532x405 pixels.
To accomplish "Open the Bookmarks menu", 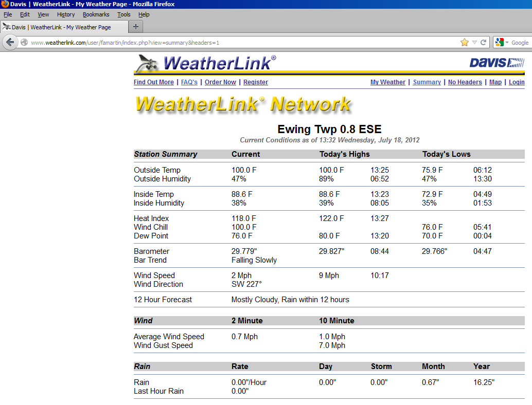I will tap(96, 15).
